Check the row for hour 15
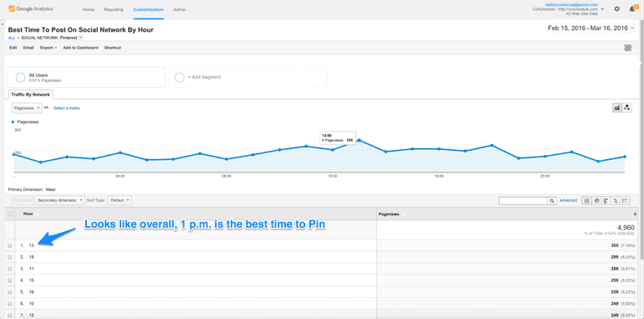The width and height of the screenshot is (644, 319). point(10,280)
